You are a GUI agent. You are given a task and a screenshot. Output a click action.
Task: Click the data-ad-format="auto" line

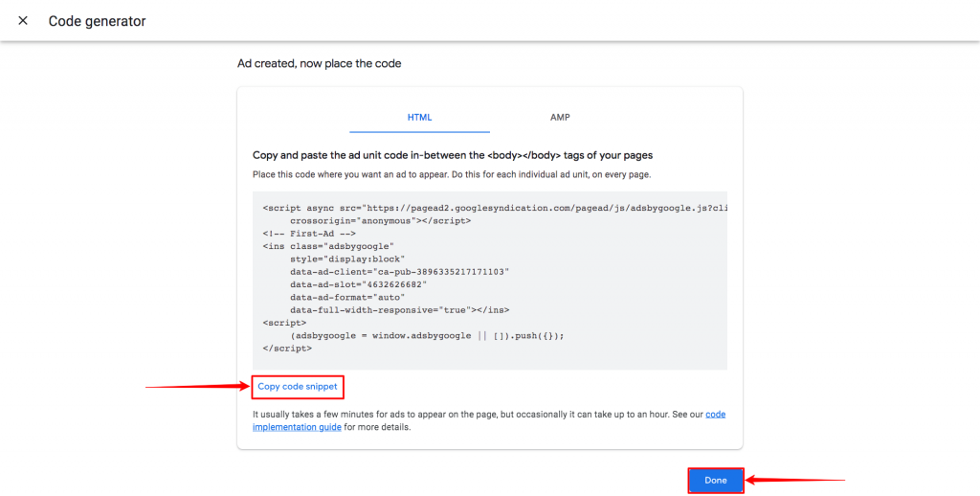[x=347, y=297]
